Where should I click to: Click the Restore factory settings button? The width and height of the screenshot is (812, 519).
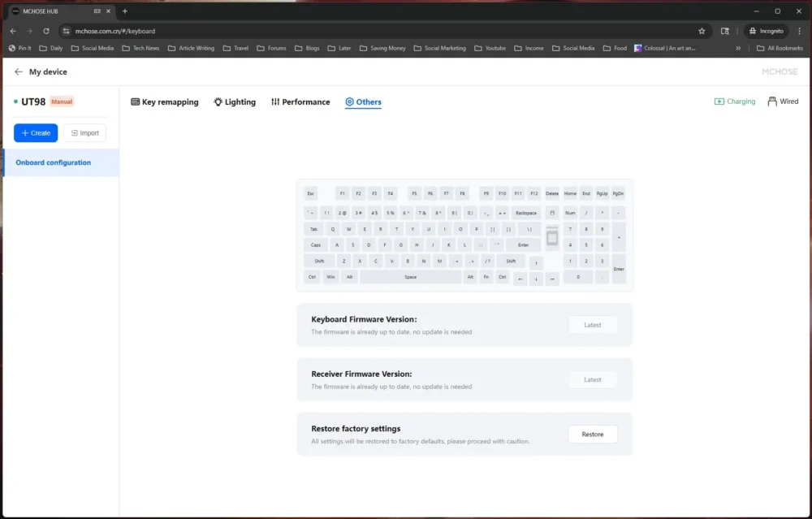point(593,435)
